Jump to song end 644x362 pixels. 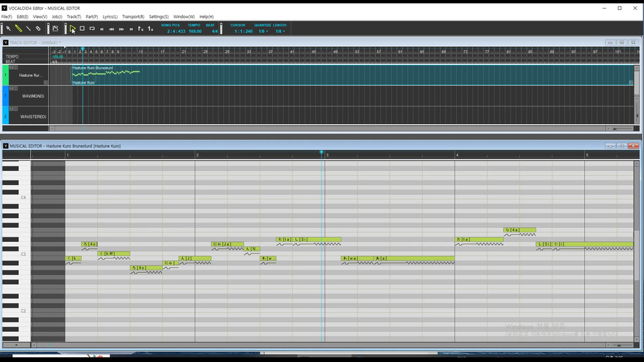[x=131, y=29]
